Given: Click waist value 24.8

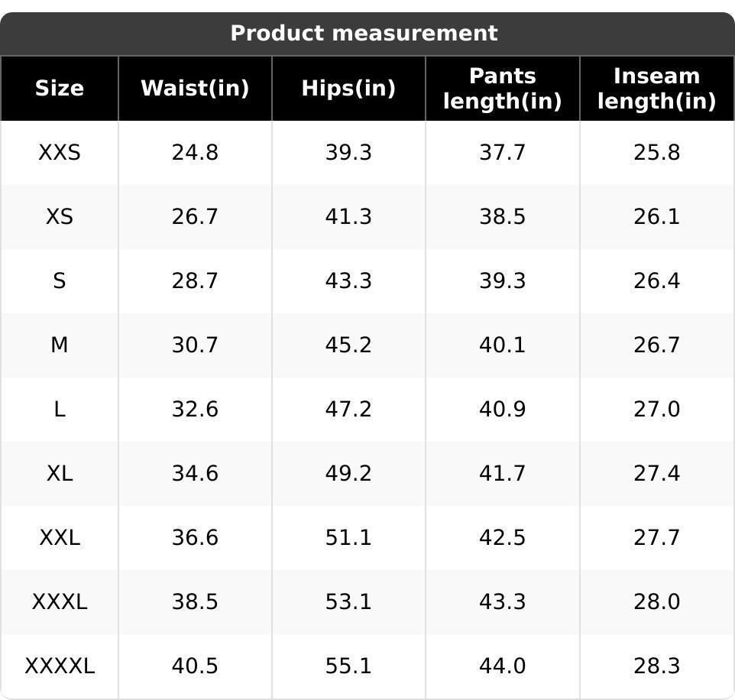Looking at the screenshot, I should tap(195, 152).
